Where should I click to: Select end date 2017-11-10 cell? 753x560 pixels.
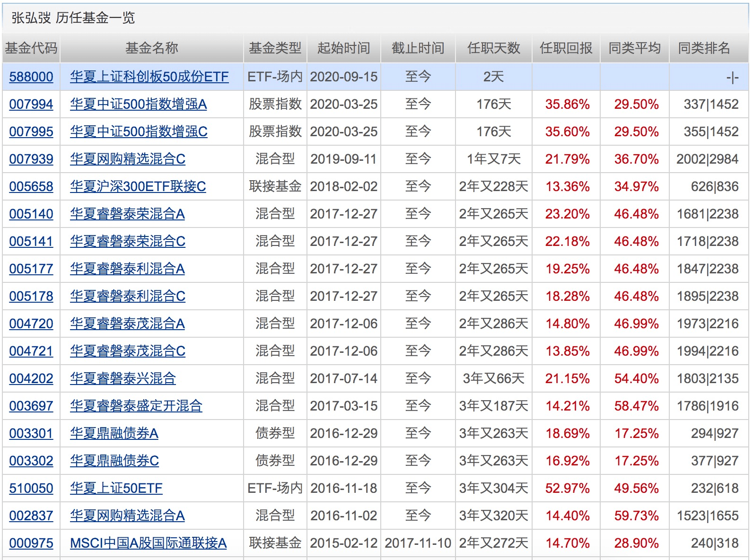coord(418,543)
